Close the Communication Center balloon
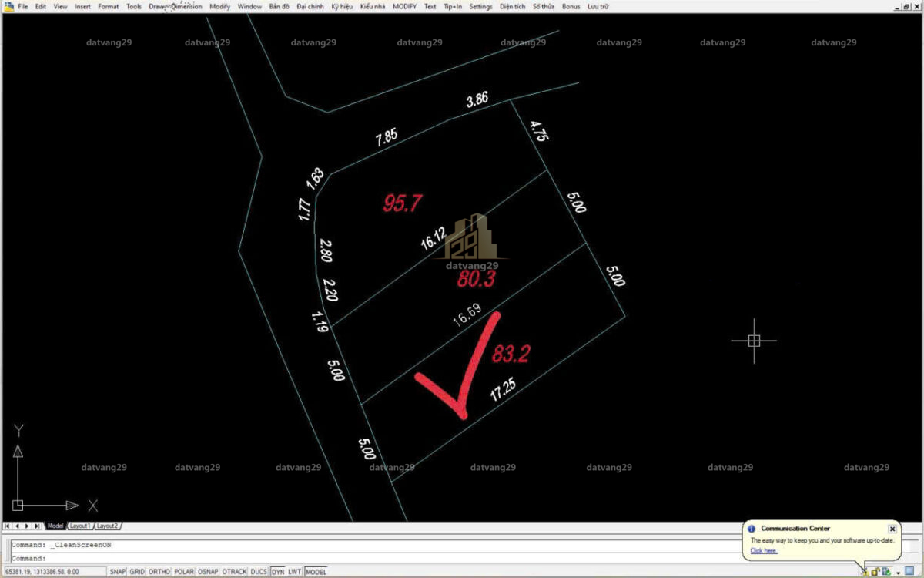 pos(892,529)
